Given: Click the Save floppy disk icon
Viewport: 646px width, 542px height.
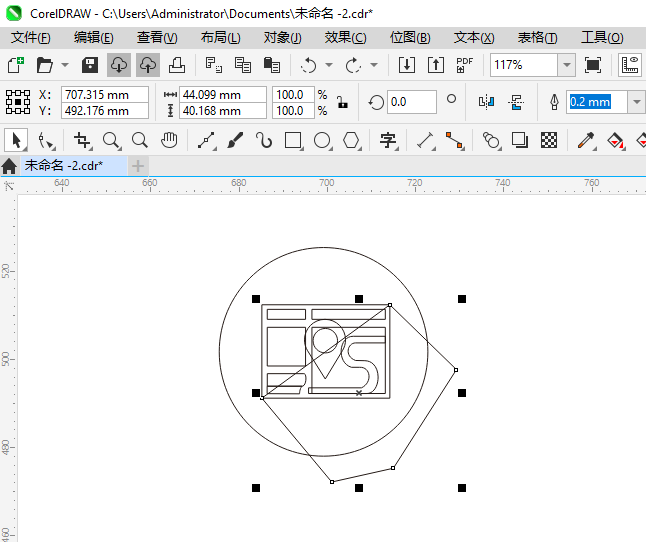Looking at the screenshot, I should 90,65.
